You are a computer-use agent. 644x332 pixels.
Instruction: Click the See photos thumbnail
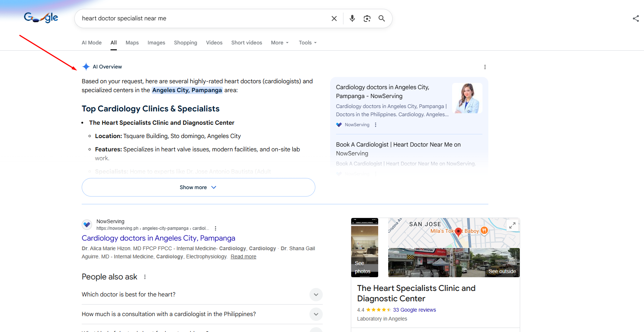[x=365, y=248]
